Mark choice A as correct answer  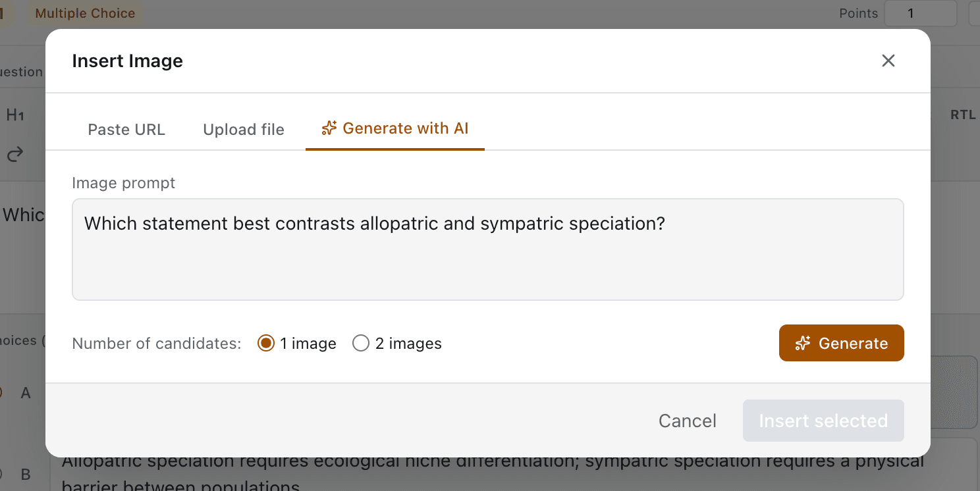point(1,393)
